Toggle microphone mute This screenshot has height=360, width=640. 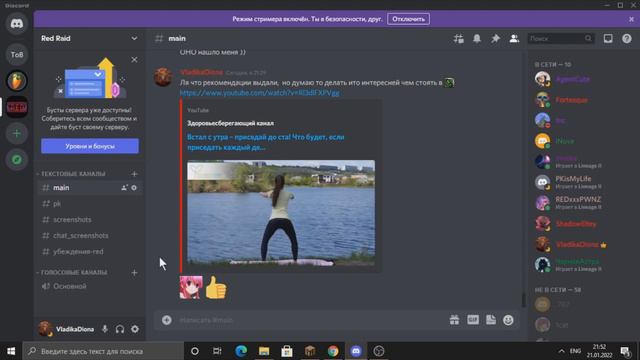[x=104, y=329]
